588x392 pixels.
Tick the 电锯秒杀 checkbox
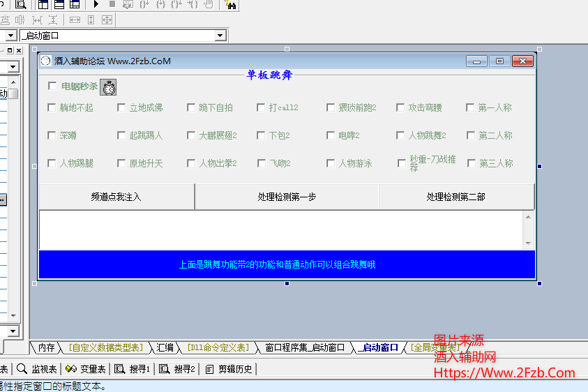coord(52,86)
